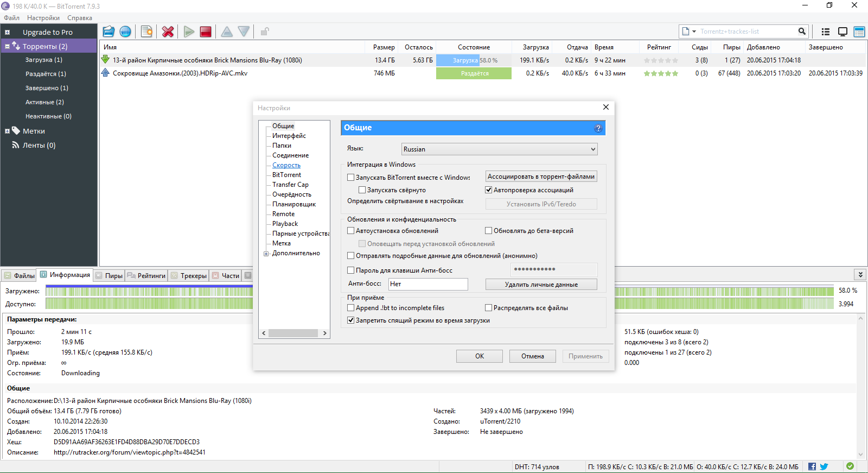Expand the Upgrade to Pro node
868x473 pixels.
[7, 33]
